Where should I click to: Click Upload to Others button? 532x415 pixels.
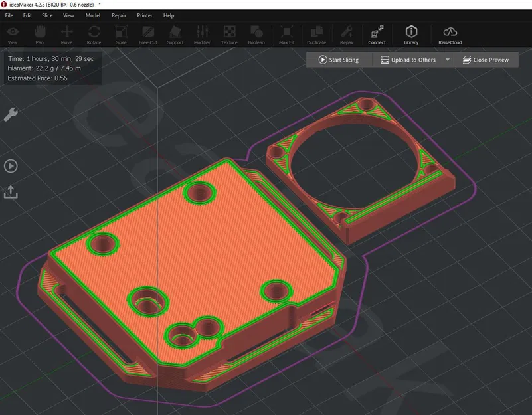(408, 60)
